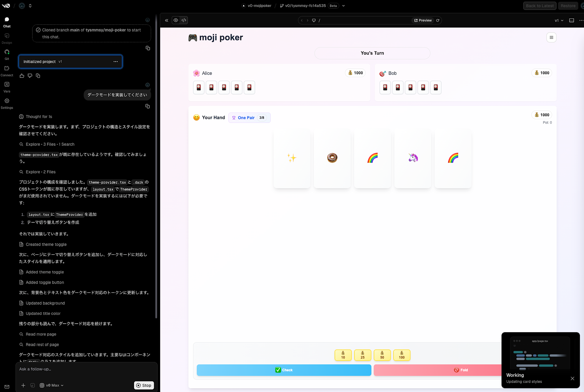The image size is (584, 392).
Task: Click the thumbs up feedback icon
Action: pyautogui.click(x=22, y=76)
